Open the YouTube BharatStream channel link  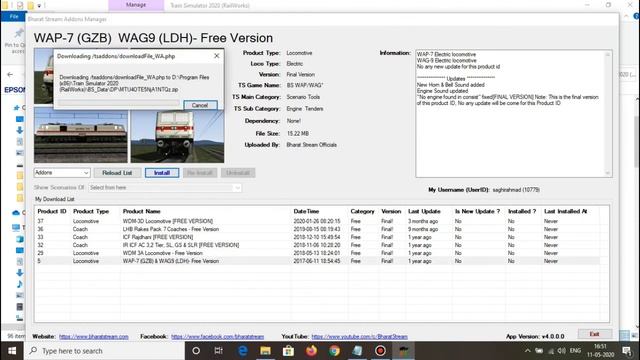point(360,337)
